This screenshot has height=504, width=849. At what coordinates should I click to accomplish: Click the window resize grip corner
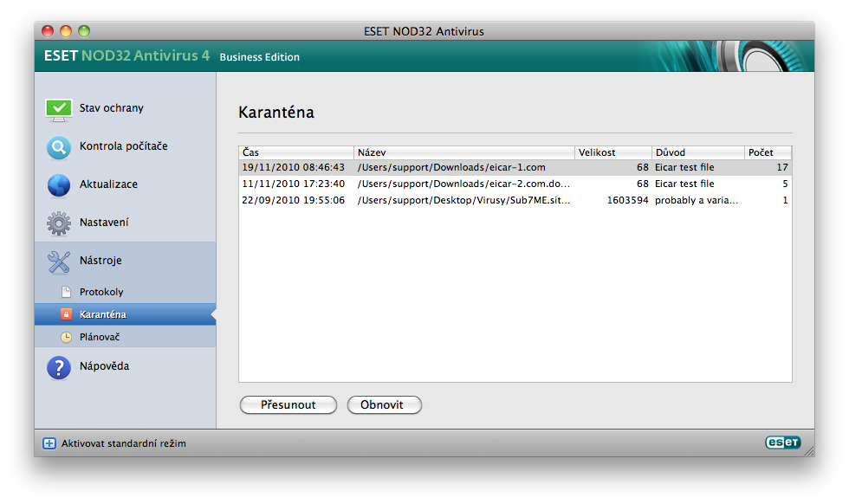(809, 451)
